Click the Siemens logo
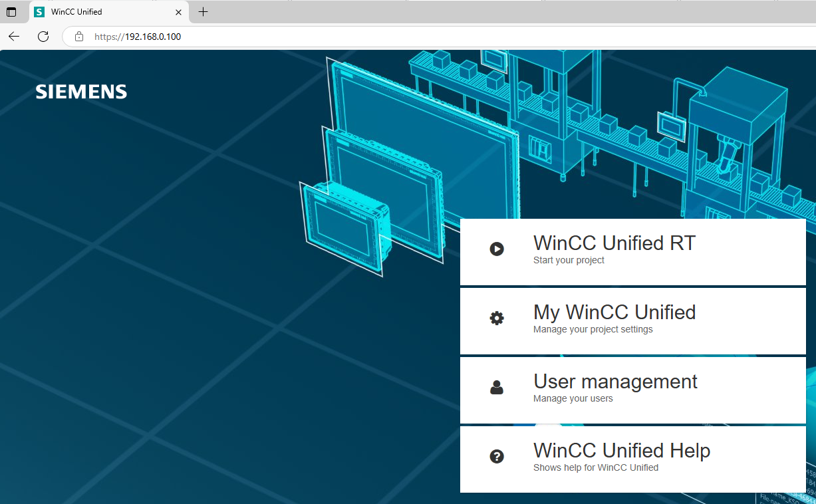816x504 pixels. (x=81, y=92)
